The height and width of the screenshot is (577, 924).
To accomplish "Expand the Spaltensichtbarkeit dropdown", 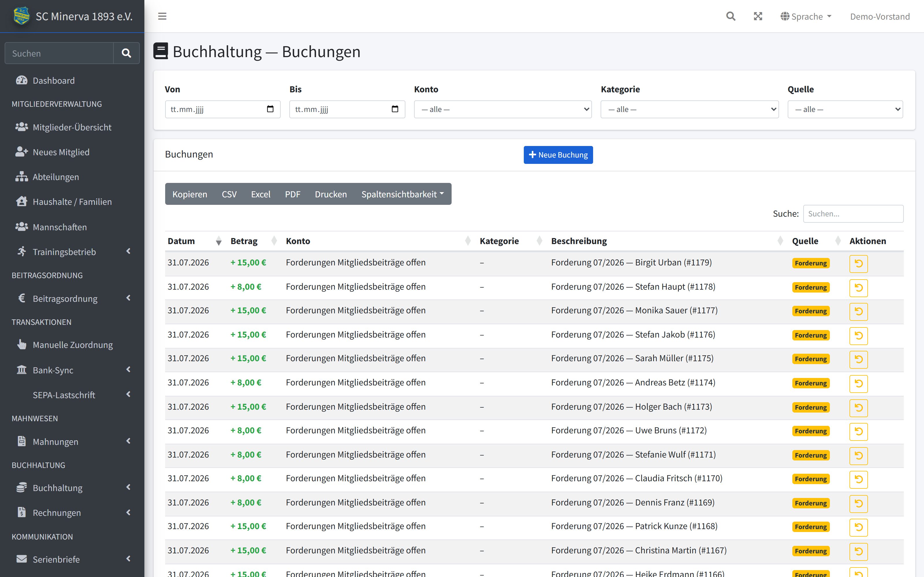I will coord(403,194).
